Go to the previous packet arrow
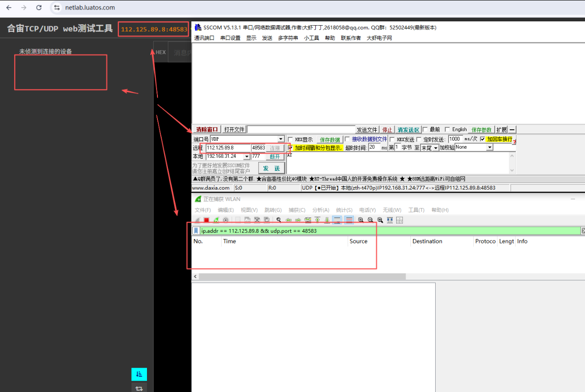Screen dimensions: 585x392 pyautogui.click(x=289, y=220)
